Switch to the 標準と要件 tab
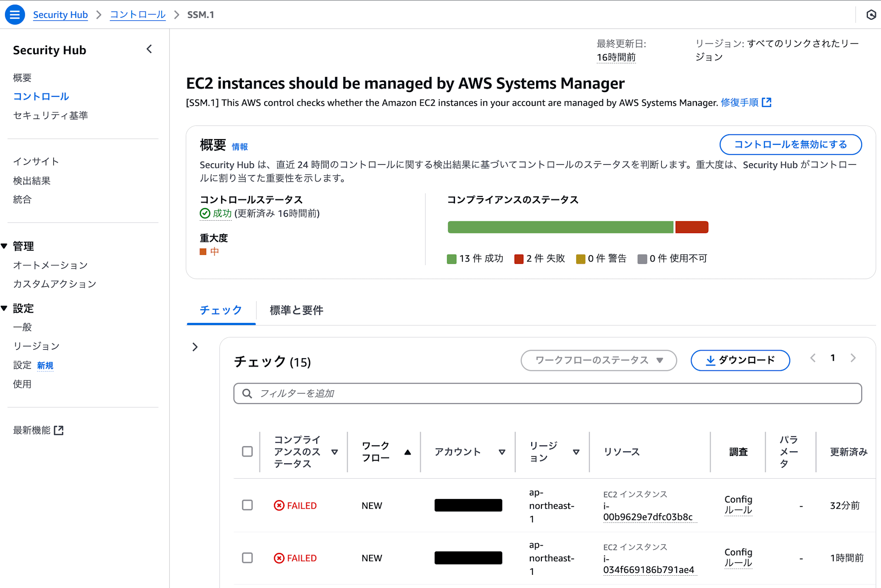 296,310
